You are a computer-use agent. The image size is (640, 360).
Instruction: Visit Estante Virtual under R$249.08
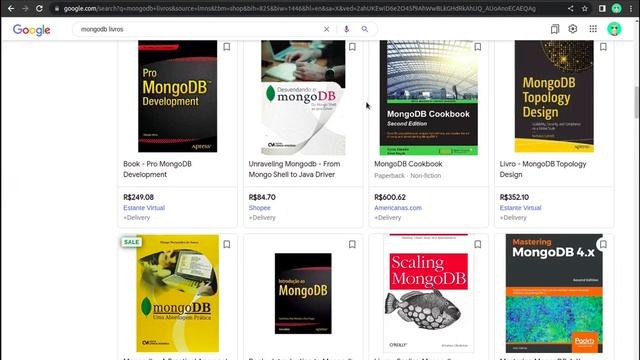[144, 208]
